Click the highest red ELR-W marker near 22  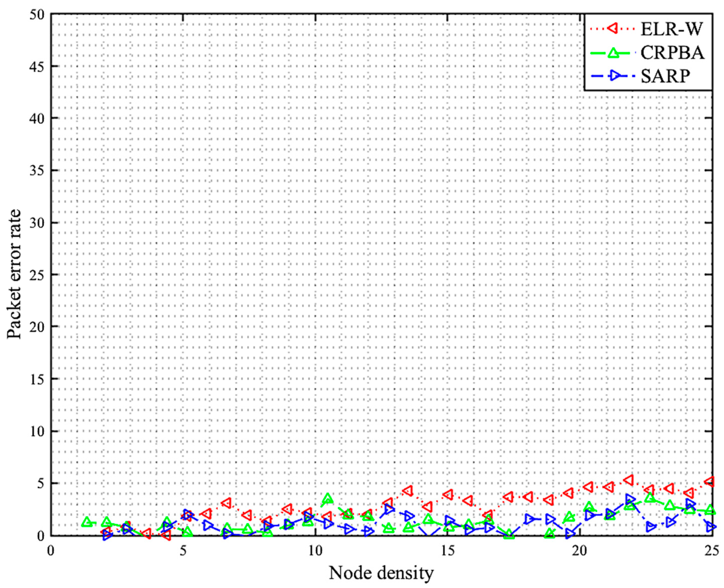pos(629,480)
